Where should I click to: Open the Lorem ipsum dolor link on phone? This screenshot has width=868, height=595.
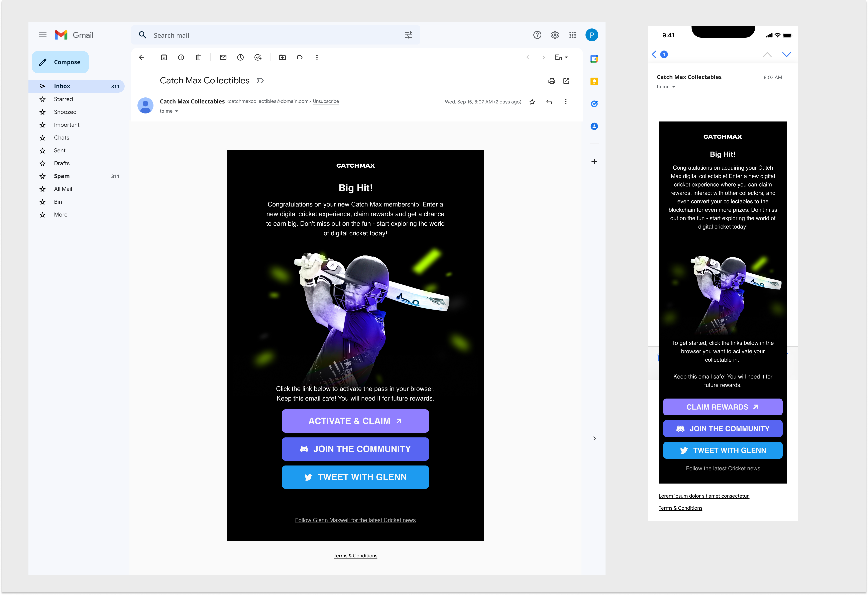click(704, 496)
